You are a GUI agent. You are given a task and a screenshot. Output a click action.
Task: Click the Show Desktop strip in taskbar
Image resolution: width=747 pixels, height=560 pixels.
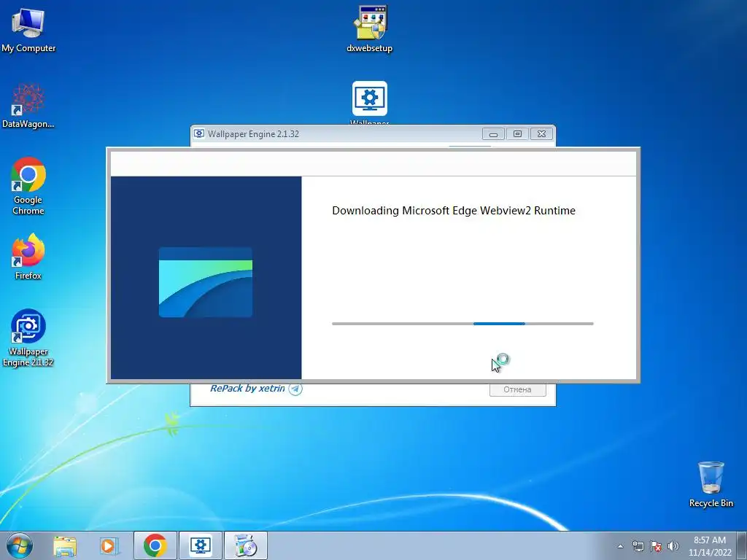pyautogui.click(x=742, y=545)
